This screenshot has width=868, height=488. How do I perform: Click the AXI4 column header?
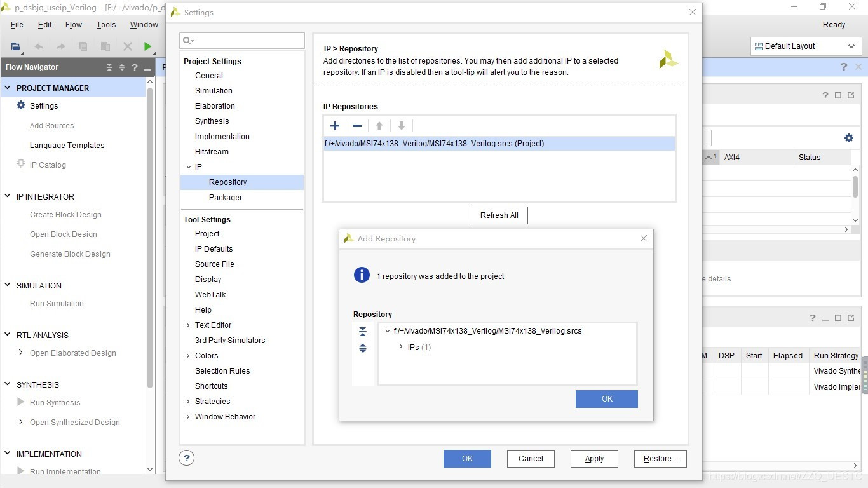click(x=756, y=158)
